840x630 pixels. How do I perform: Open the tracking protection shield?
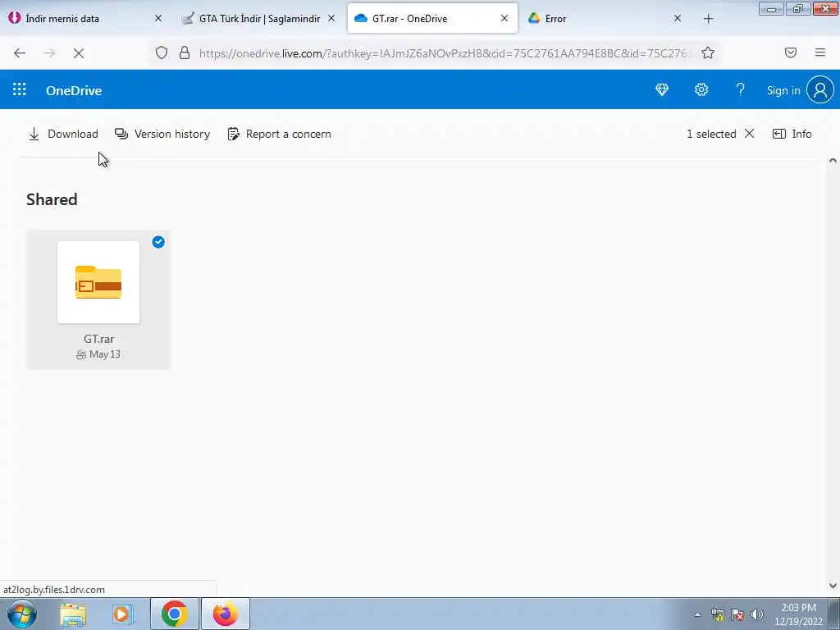pos(162,52)
